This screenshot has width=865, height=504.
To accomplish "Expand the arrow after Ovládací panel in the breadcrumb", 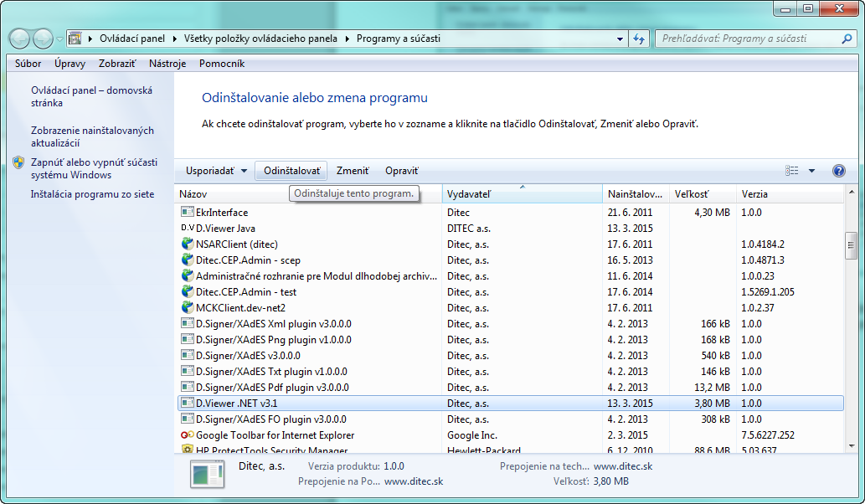I will [174, 39].
